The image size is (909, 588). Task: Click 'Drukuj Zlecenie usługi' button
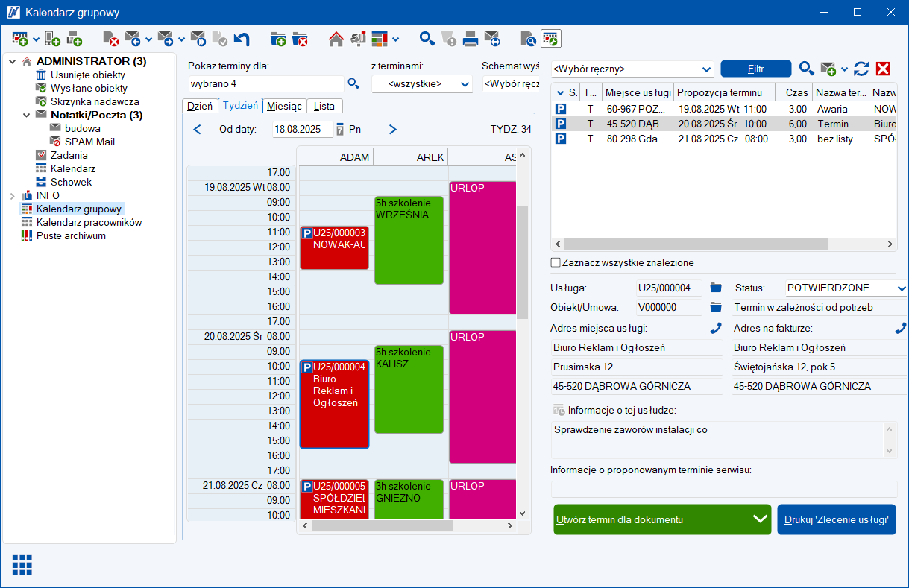[x=836, y=519]
